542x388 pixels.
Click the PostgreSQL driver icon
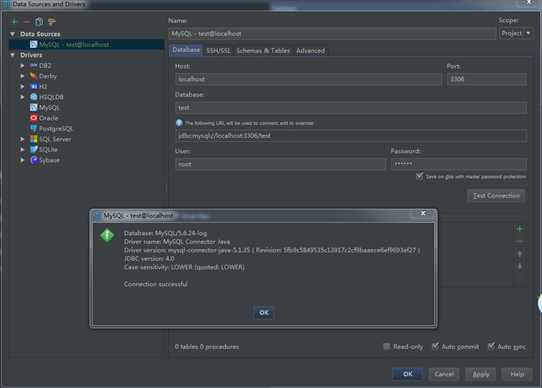(x=34, y=128)
